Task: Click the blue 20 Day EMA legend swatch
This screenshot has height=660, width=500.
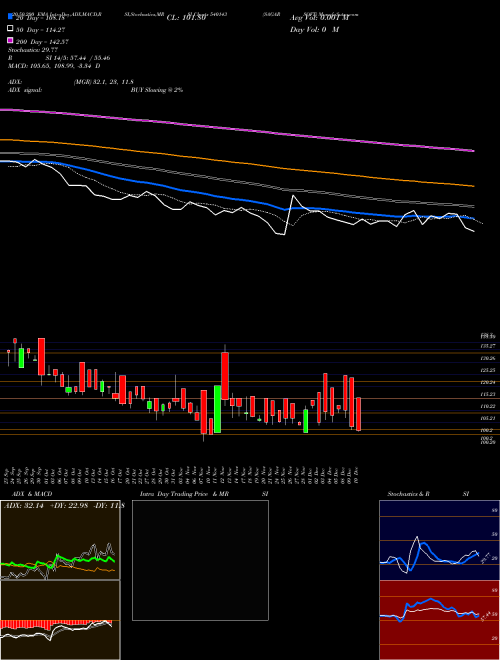Action: pos(11,17)
